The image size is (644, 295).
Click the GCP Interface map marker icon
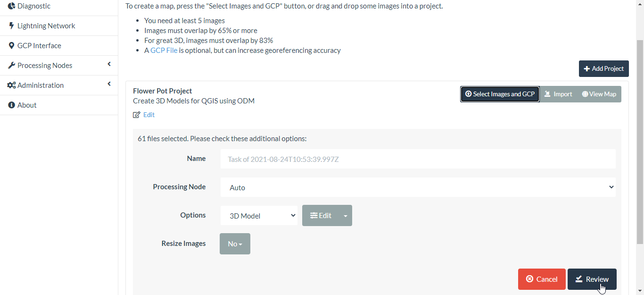click(x=11, y=46)
